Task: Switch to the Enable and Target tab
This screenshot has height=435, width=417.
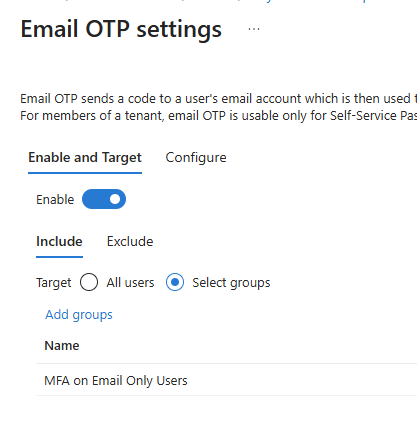Action: tap(85, 158)
